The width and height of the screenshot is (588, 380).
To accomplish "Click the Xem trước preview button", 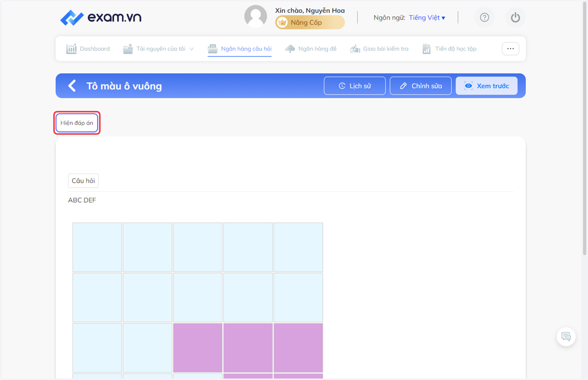I will pos(487,86).
